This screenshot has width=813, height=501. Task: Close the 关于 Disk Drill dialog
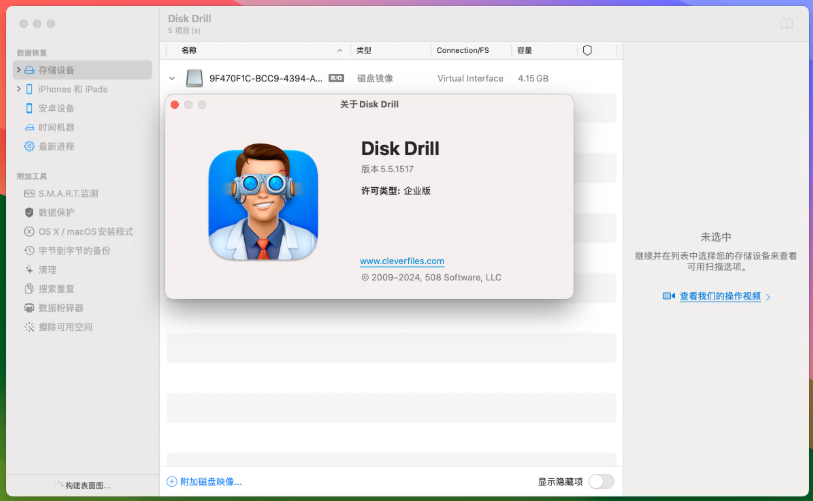pyautogui.click(x=175, y=105)
